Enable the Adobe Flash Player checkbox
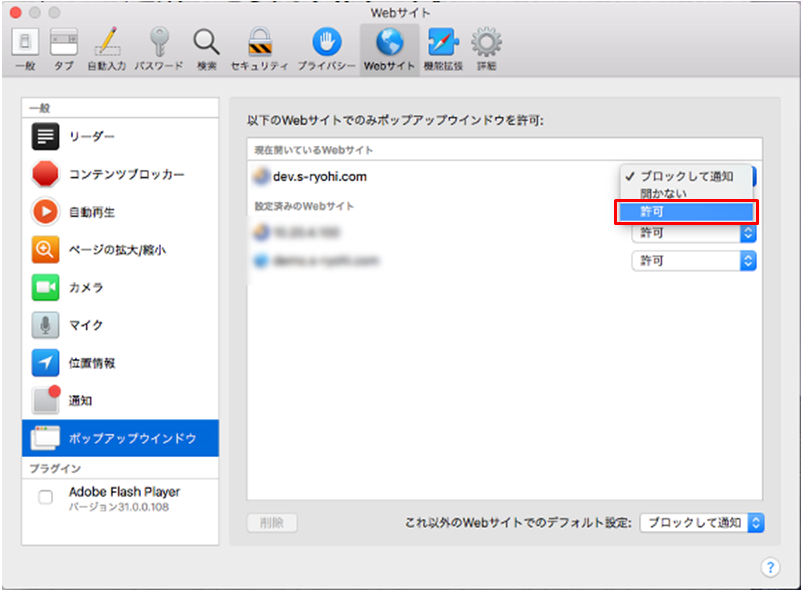The width and height of the screenshot is (801, 590). coord(45,497)
